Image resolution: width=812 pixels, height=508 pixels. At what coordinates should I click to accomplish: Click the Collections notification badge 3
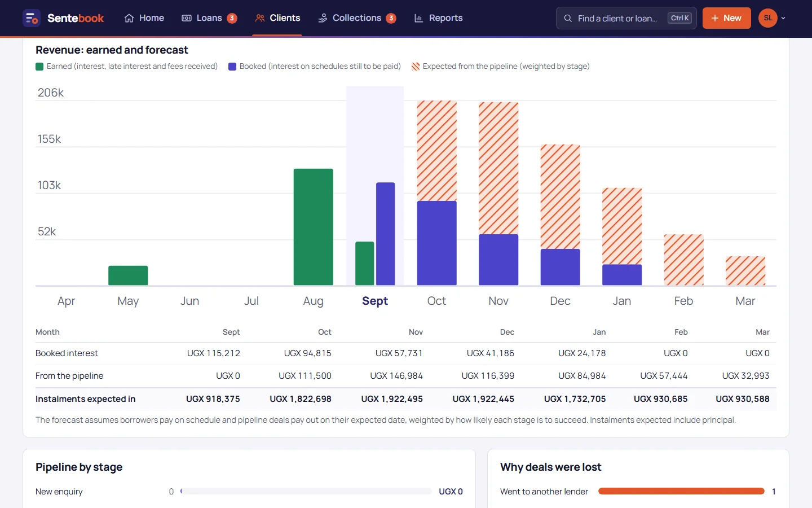391,18
